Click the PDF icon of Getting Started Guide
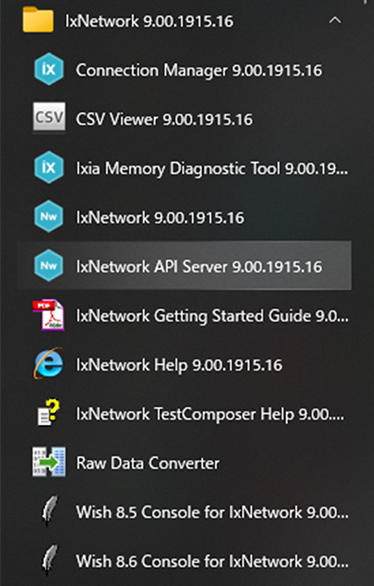Screen dimensions: 374x586 pos(49,315)
